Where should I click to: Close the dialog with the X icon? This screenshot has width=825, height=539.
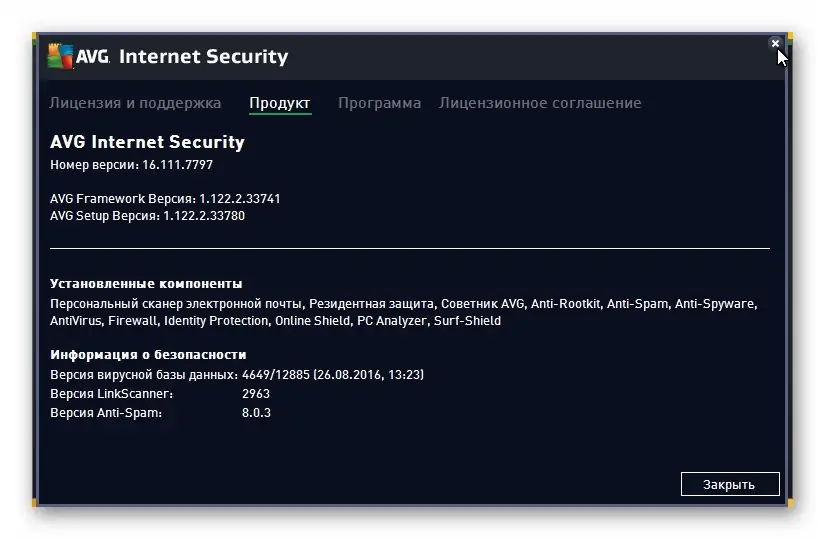point(775,44)
